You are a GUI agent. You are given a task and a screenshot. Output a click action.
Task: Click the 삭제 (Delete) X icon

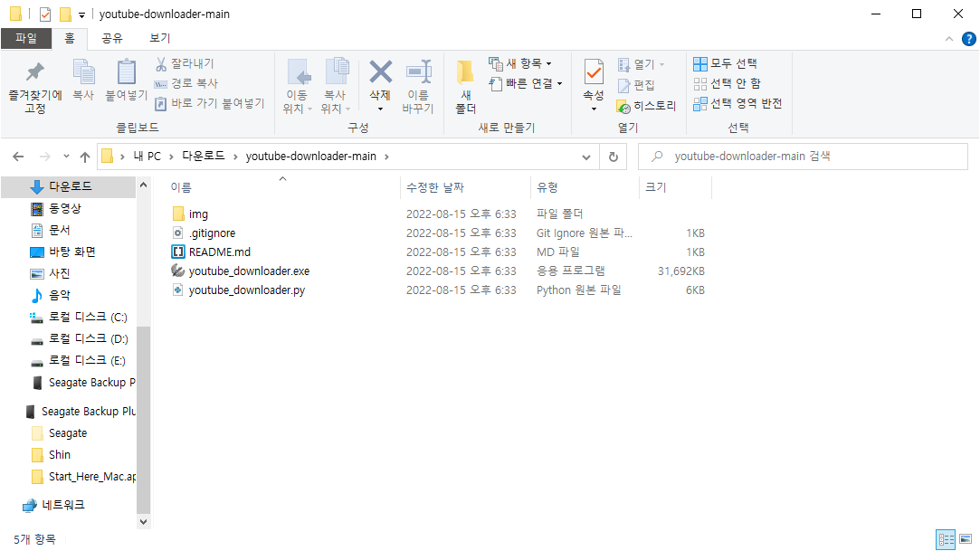coord(380,71)
